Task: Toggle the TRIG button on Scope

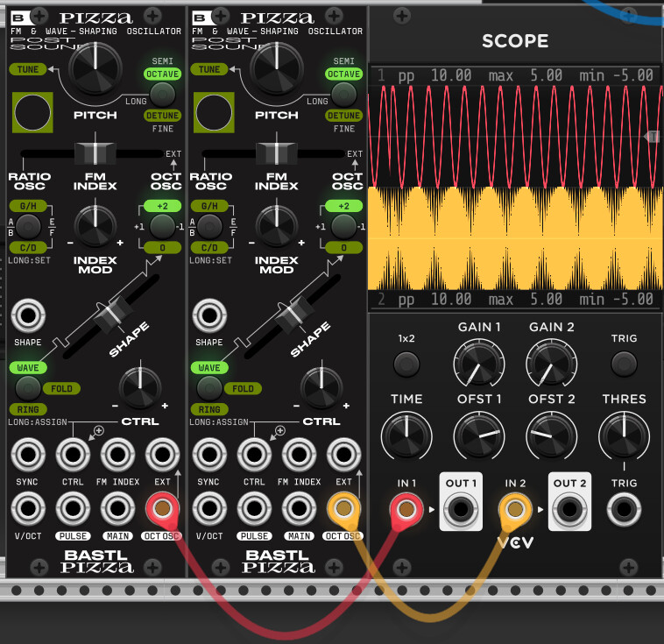Action: (624, 364)
